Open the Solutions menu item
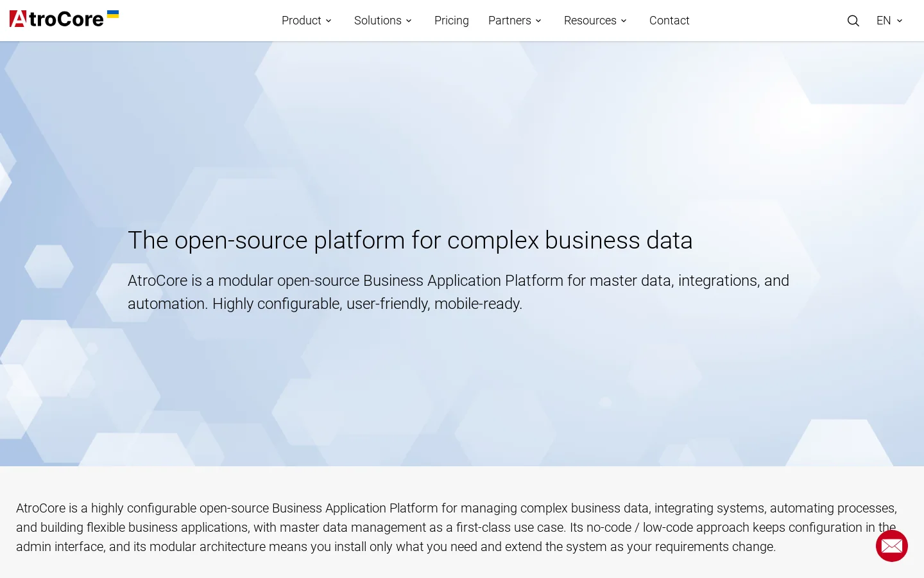 378,21
